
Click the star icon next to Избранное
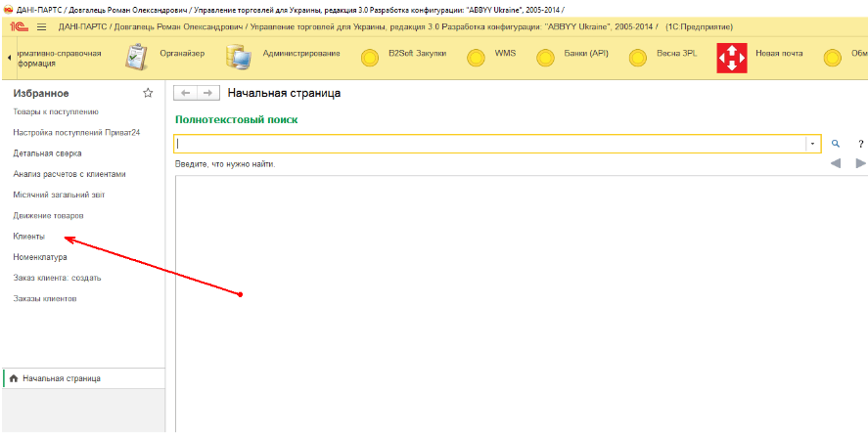[x=148, y=93]
